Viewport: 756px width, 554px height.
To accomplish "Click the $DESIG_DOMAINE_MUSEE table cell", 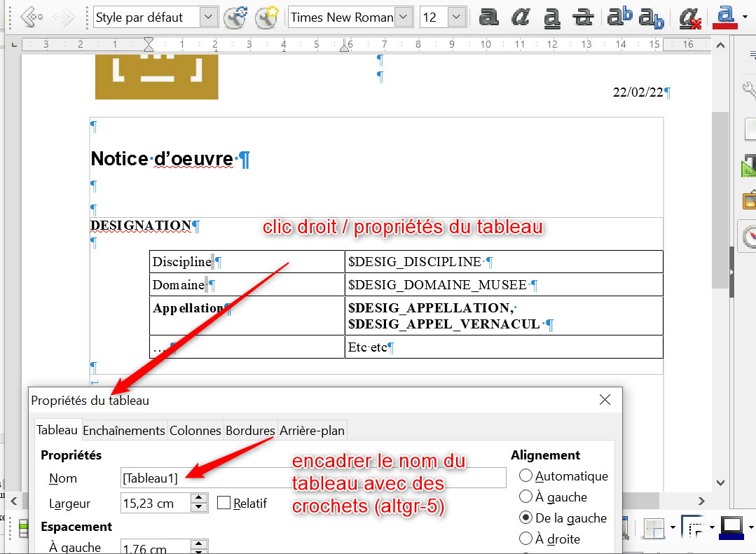I will click(504, 284).
